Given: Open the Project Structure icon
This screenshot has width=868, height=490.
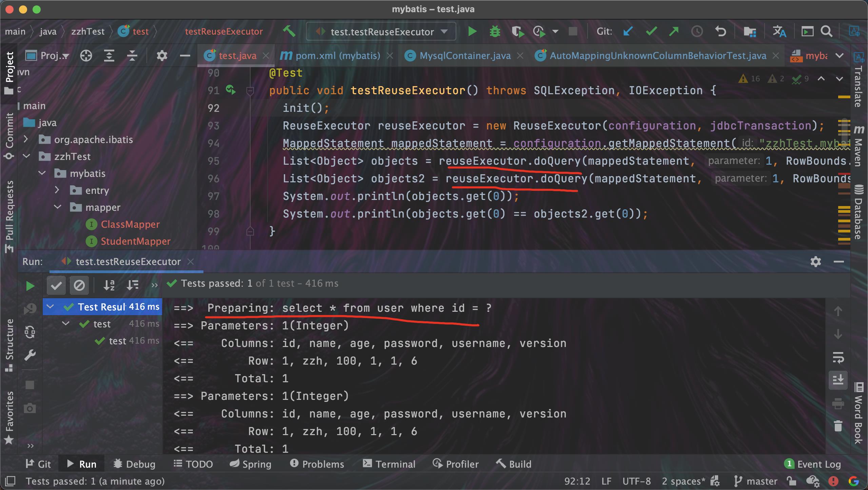Looking at the screenshot, I should pos(750,32).
